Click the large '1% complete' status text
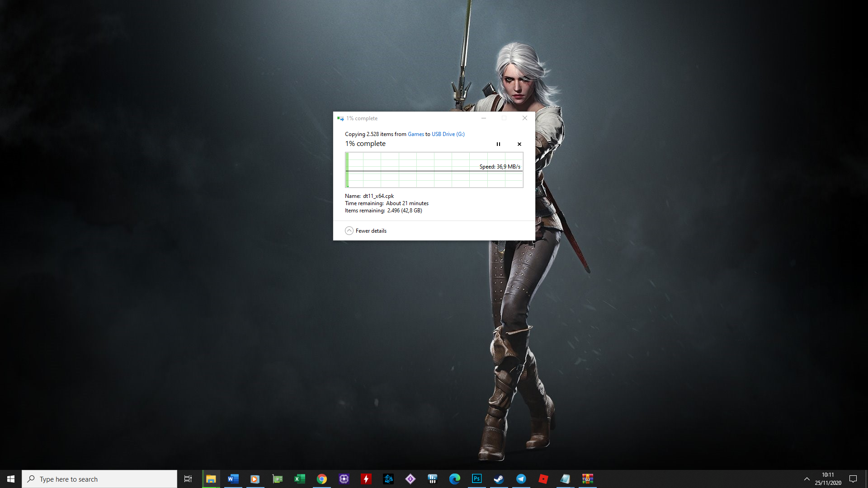868x488 pixels. (x=365, y=144)
